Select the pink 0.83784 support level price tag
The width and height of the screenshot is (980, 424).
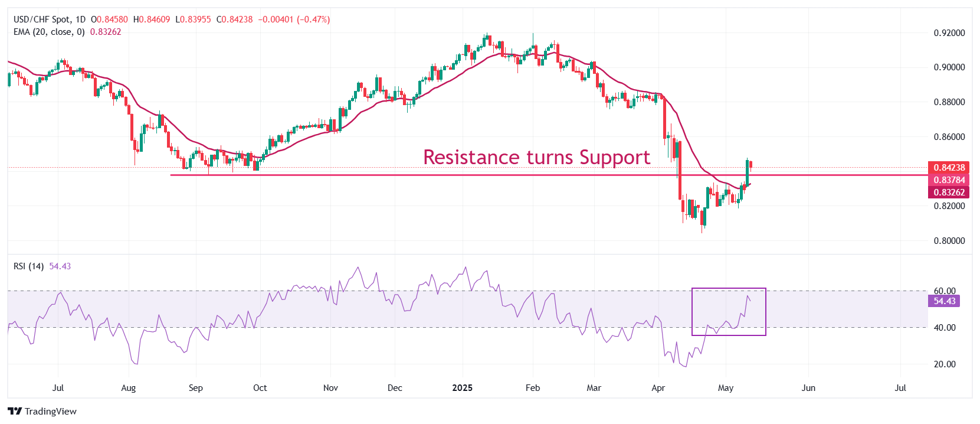pyautogui.click(x=949, y=180)
